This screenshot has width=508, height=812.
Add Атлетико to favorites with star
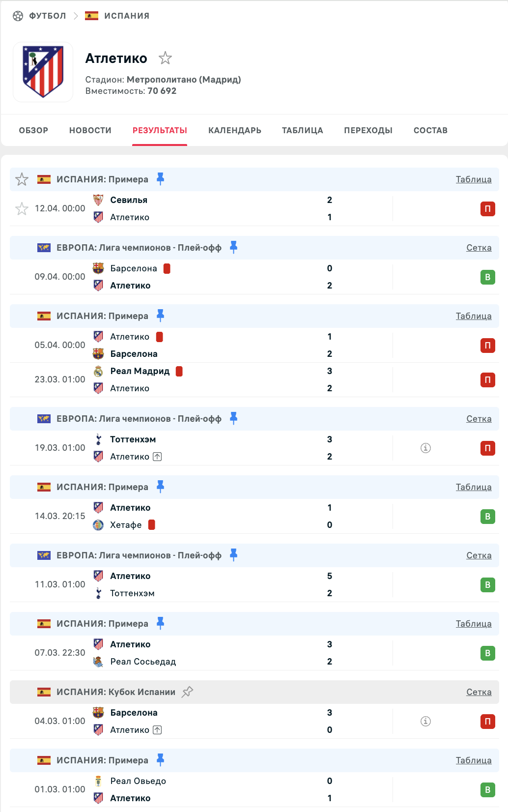click(165, 58)
